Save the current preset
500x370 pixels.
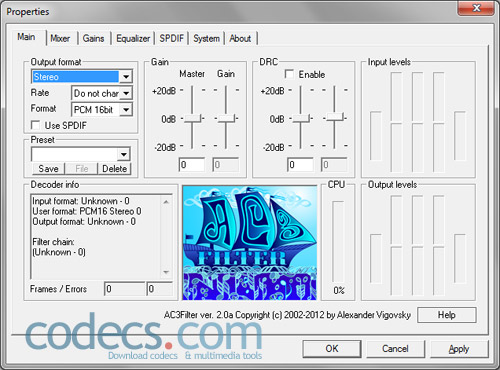tap(48, 169)
